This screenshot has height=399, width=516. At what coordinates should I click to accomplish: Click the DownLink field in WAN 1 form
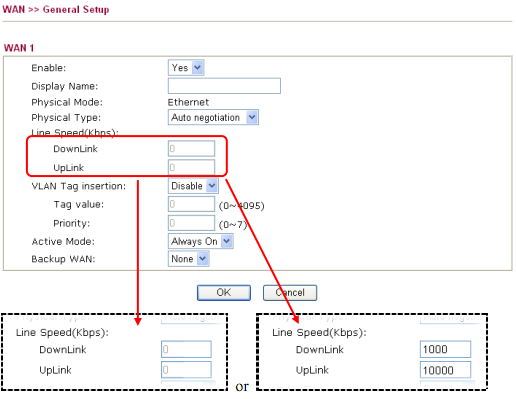[191, 149]
